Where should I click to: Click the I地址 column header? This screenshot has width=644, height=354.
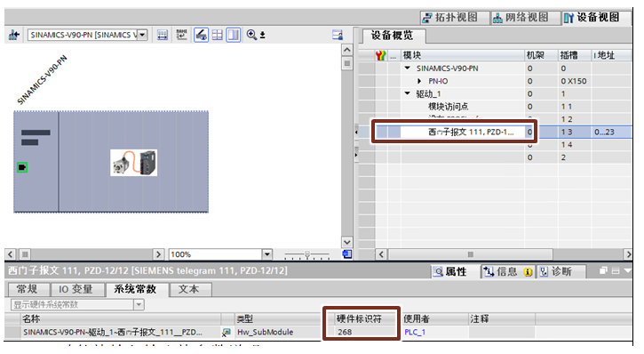point(611,55)
